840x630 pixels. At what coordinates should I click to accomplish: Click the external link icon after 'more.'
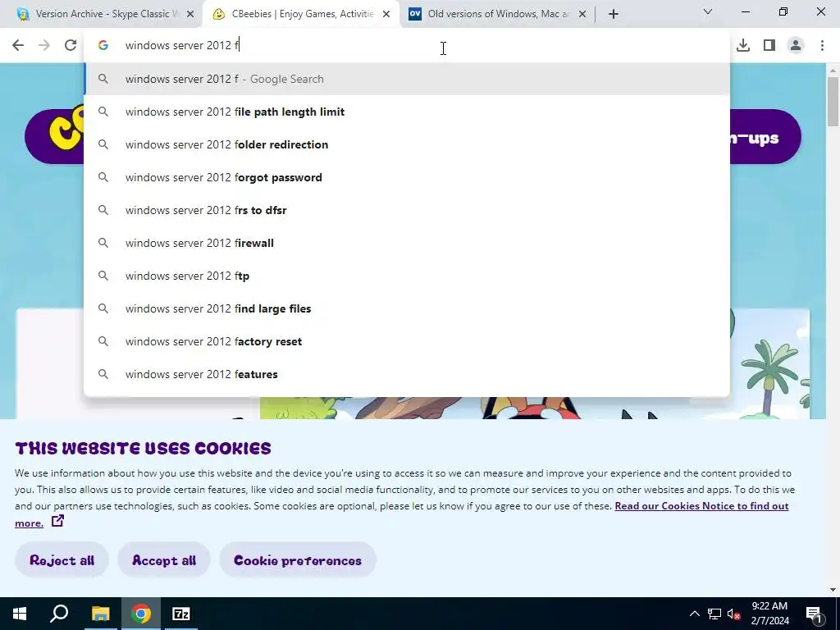click(x=58, y=521)
